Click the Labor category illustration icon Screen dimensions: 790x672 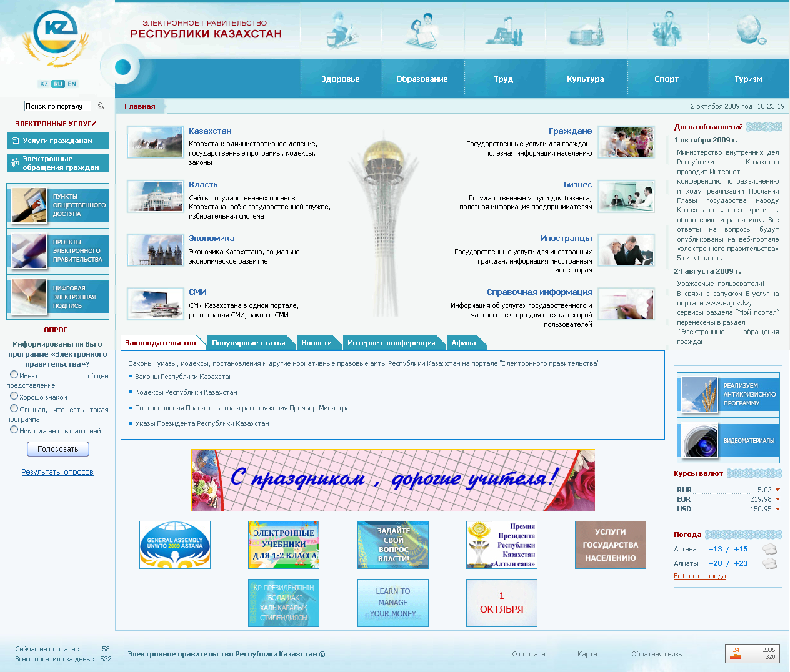(x=504, y=31)
